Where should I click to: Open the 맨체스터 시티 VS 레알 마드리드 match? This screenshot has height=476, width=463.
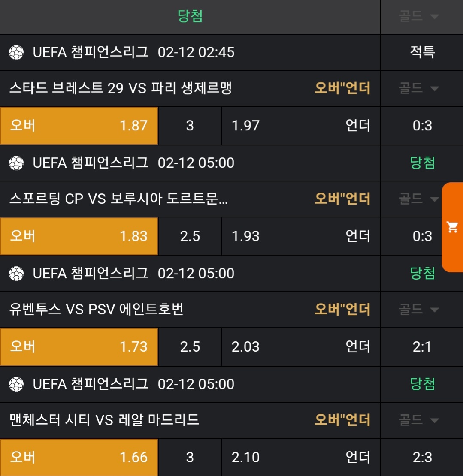tap(104, 420)
